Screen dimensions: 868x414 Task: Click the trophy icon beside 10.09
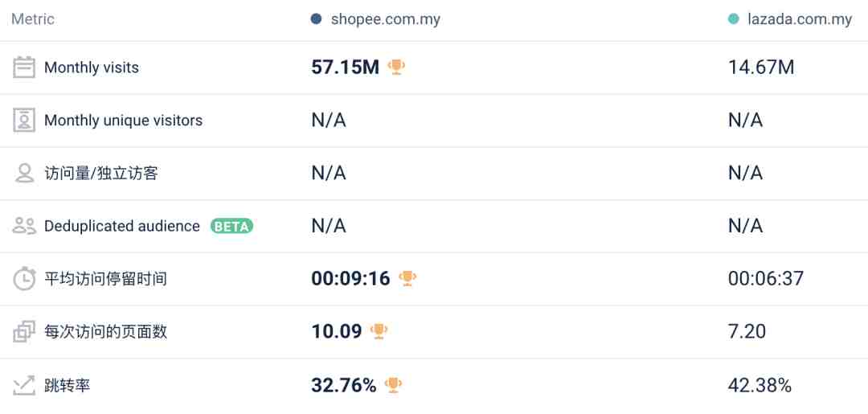coord(379,331)
